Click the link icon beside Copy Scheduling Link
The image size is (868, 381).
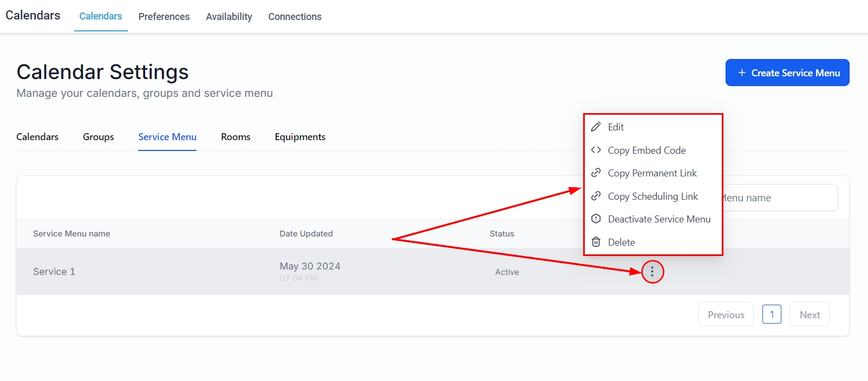596,196
